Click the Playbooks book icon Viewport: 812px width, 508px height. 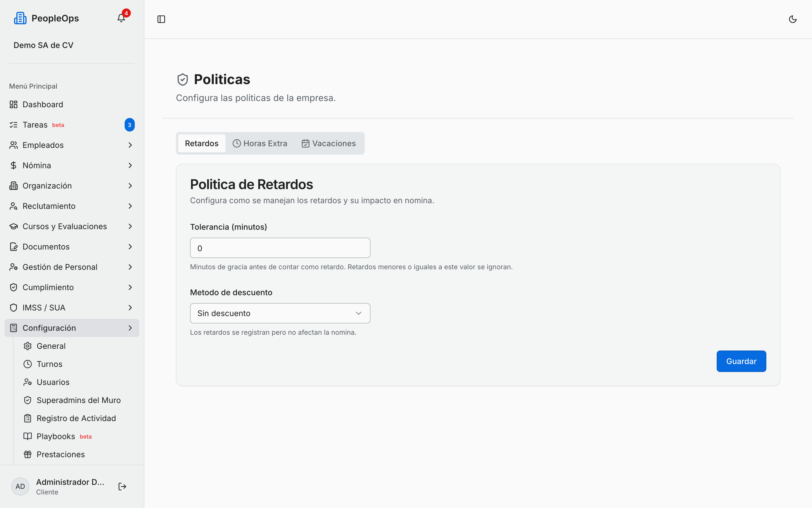click(x=28, y=436)
